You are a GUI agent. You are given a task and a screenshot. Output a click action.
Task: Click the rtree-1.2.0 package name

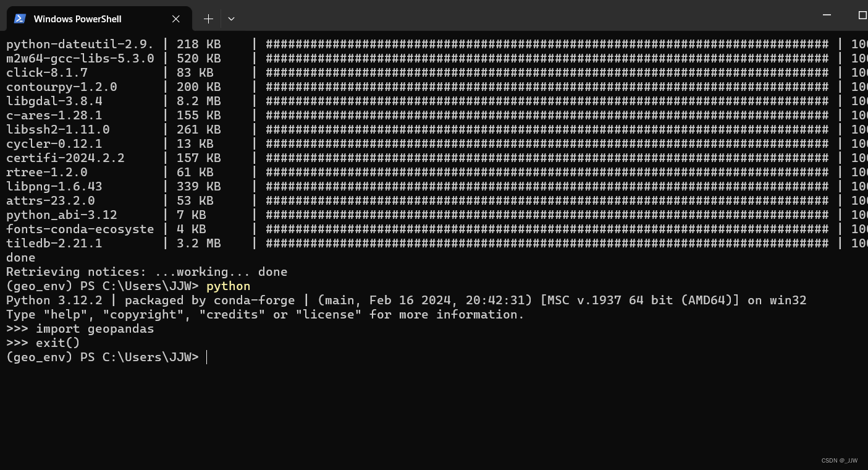[x=47, y=172]
